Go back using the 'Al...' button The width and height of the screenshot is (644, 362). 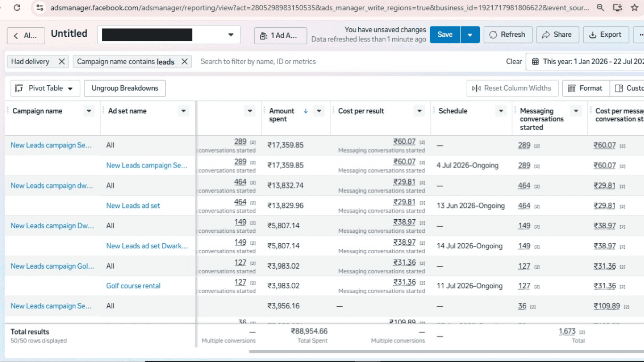tap(26, 35)
